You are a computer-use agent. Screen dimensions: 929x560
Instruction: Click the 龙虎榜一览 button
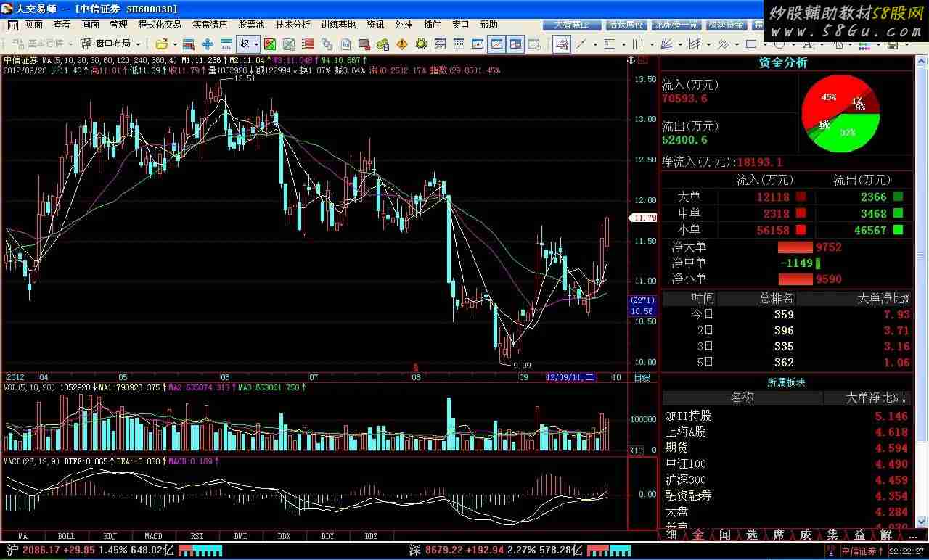(x=675, y=25)
